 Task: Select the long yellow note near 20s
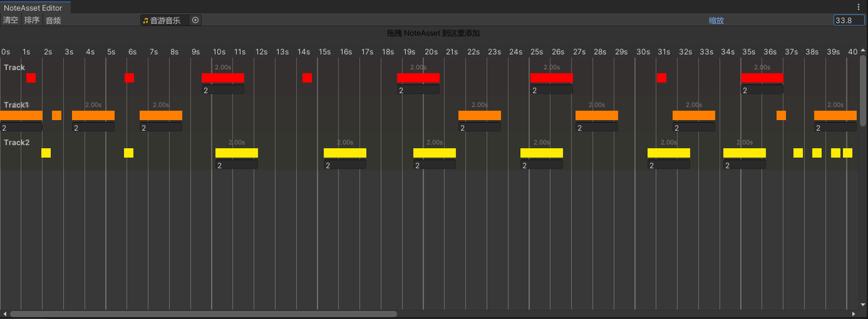[x=435, y=153]
